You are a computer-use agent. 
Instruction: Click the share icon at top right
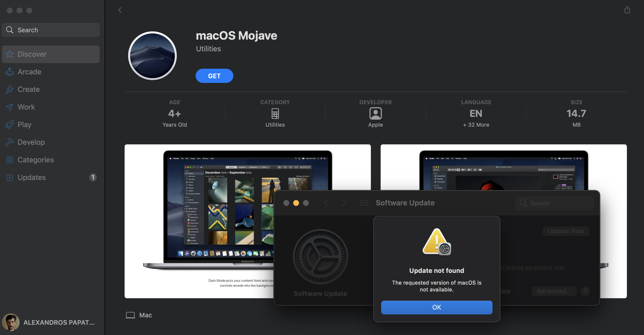tap(627, 10)
